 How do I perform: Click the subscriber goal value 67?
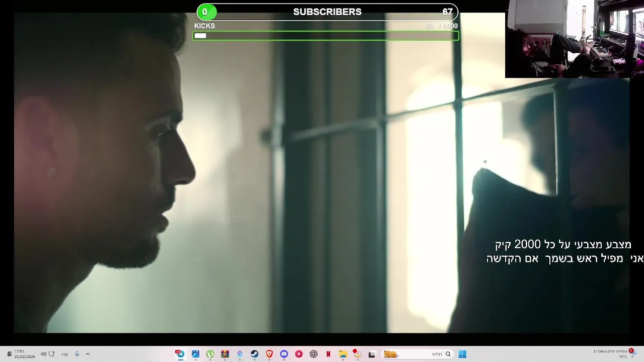tap(447, 12)
